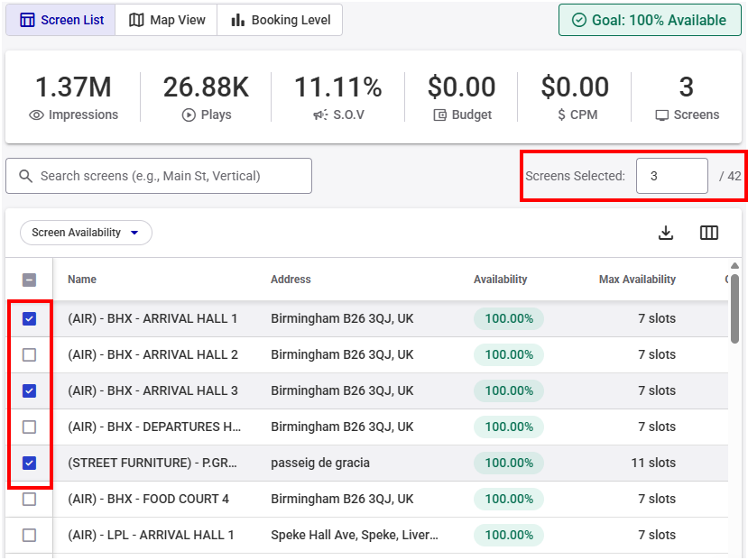748x560 pixels.
Task: Expand the Screen Availability dropdown
Action: click(86, 233)
